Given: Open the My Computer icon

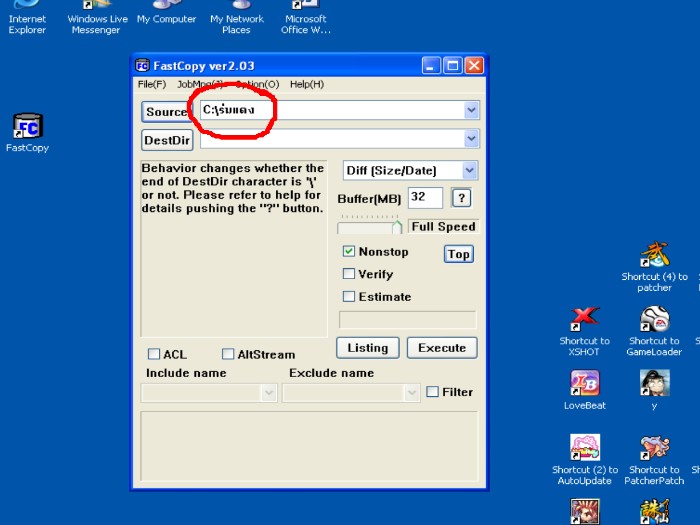Looking at the screenshot, I should [x=167, y=12].
